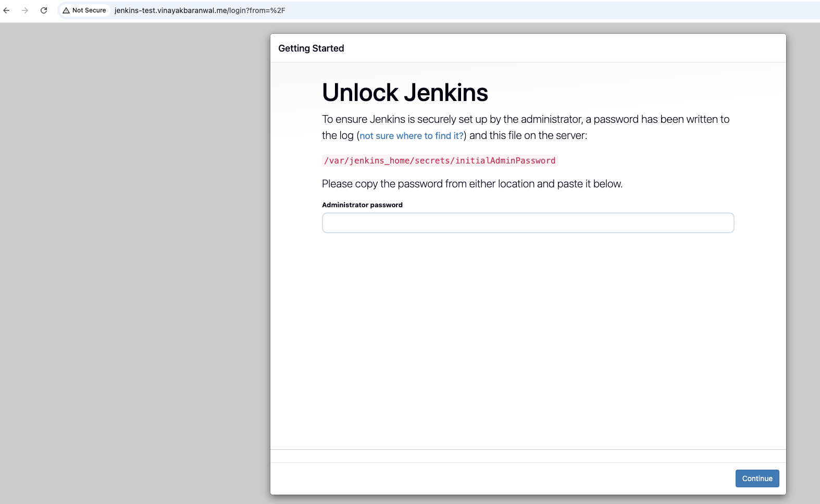The image size is (820, 504).
Task: Open the Not Secure site info badge
Action: 84,10
